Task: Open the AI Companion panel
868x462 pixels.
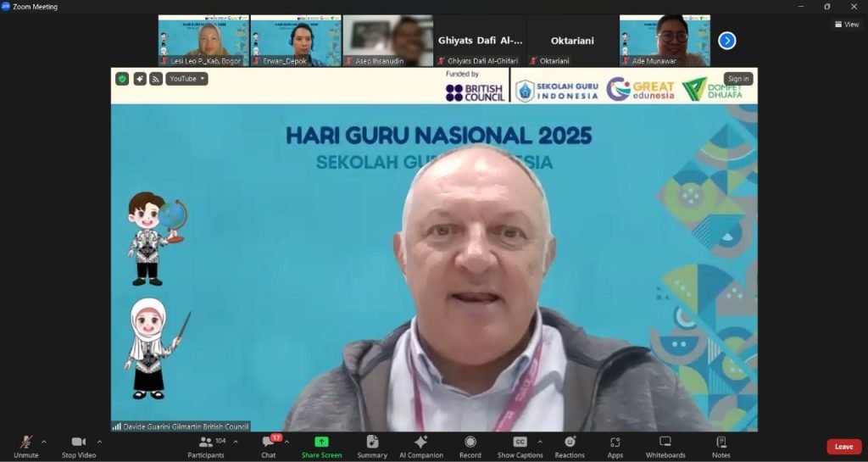Action: click(x=420, y=447)
